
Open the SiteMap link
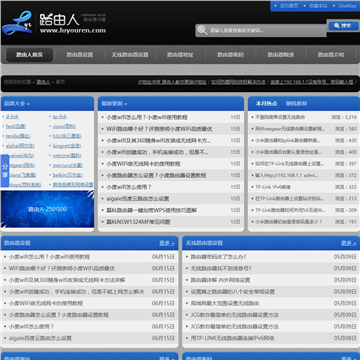tap(347, 6)
